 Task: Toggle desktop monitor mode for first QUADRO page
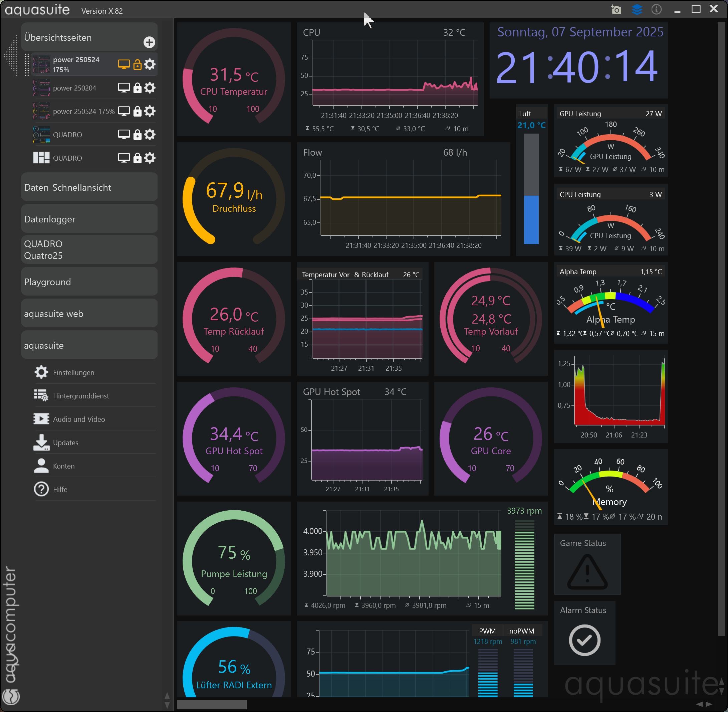(124, 135)
